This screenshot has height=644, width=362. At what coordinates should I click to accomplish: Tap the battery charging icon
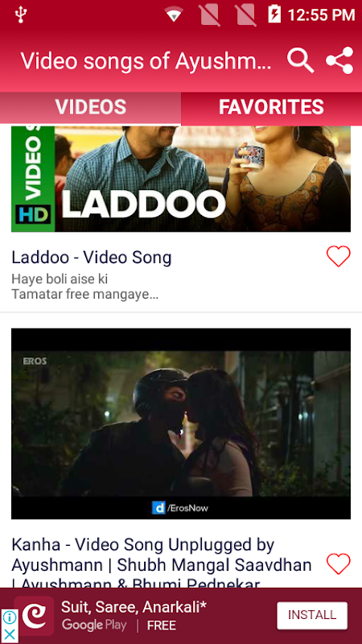click(x=274, y=14)
